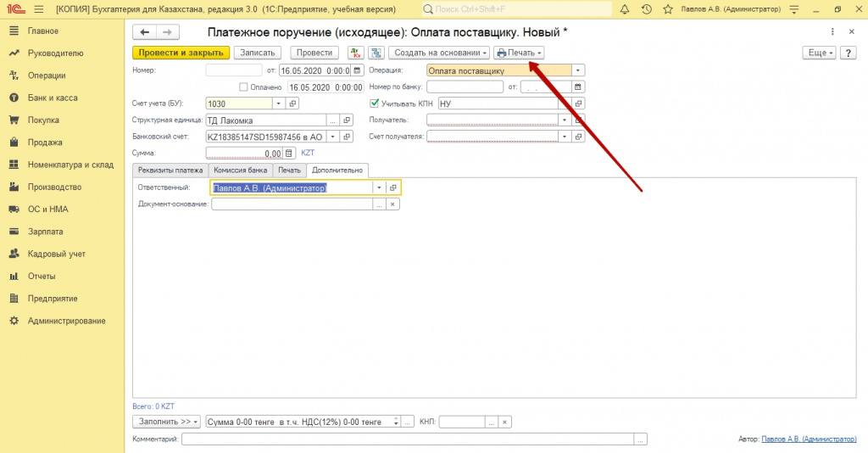Switch to Комиссия банка tab
Image resolution: width=868 pixels, height=453 pixels.
[240, 171]
